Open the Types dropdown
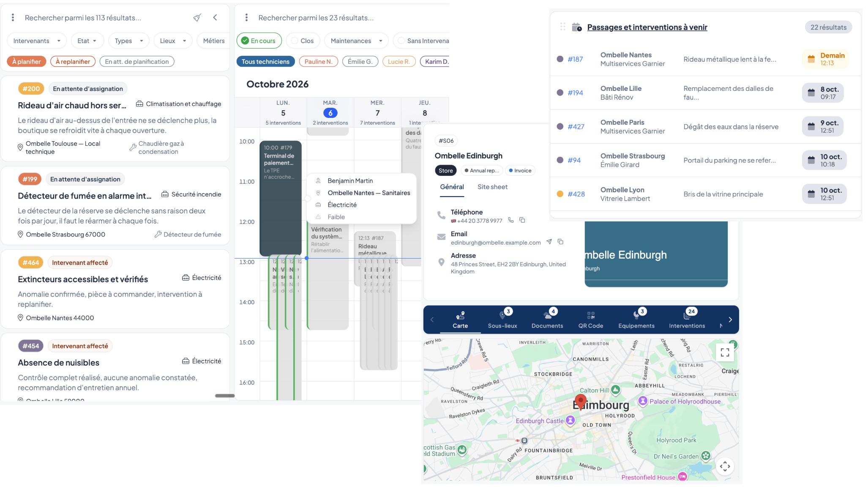 click(x=129, y=41)
